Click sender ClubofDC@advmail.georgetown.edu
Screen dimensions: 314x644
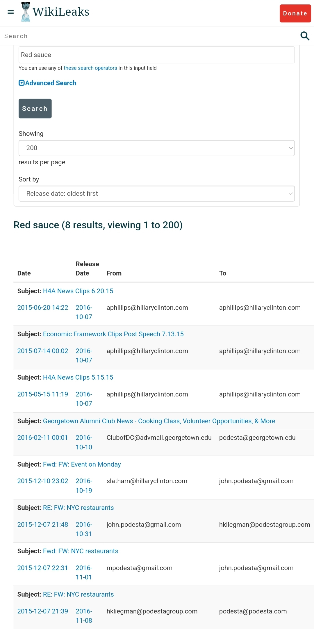(159, 438)
